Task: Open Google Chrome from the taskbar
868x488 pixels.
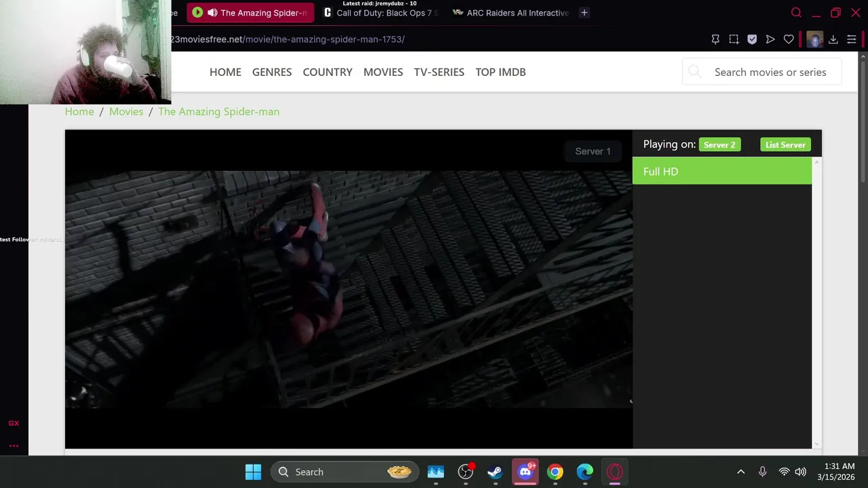Action: point(555,472)
